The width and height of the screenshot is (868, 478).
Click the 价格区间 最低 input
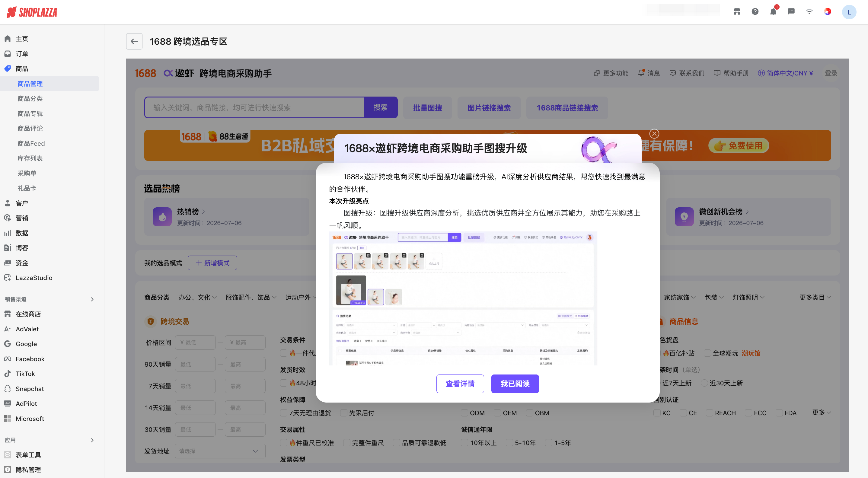[196, 342]
